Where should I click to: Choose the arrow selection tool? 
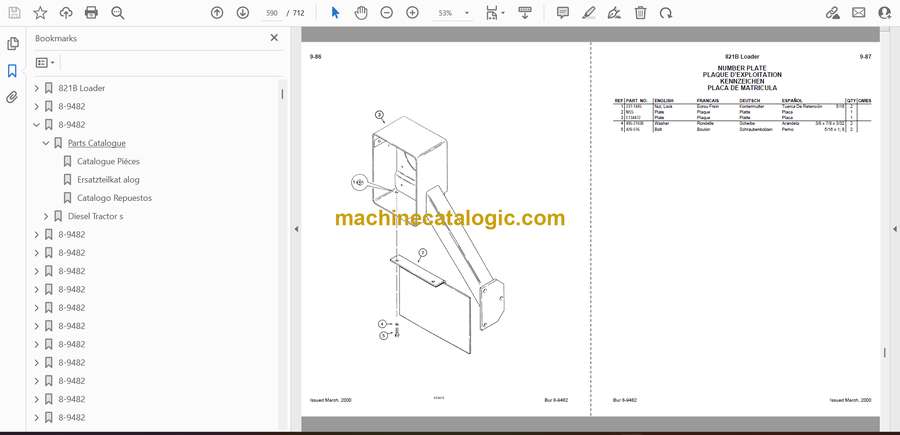[335, 13]
